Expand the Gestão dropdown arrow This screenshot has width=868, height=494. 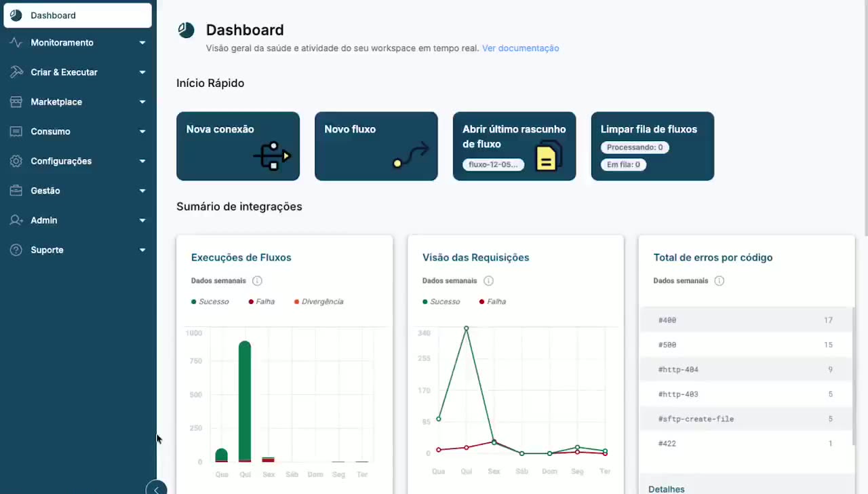tap(142, 191)
